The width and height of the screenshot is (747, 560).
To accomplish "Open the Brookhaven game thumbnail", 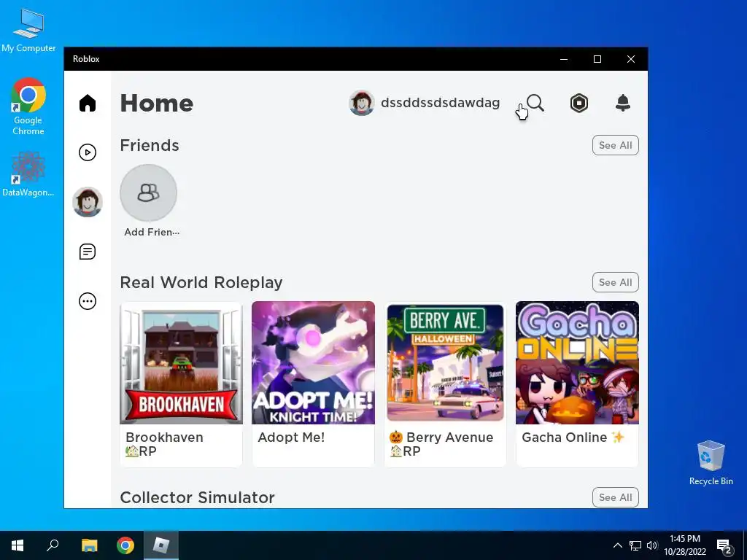I will pyautogui.click(x=182, y=362).
